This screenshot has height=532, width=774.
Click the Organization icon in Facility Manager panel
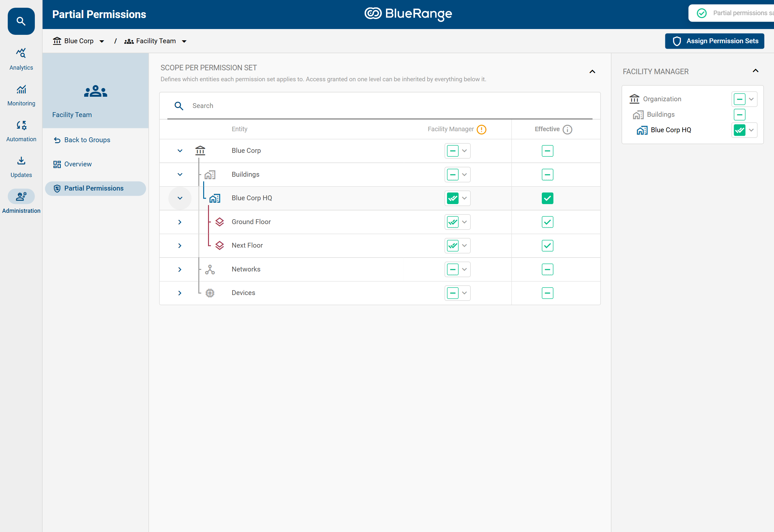click(634, 99)
